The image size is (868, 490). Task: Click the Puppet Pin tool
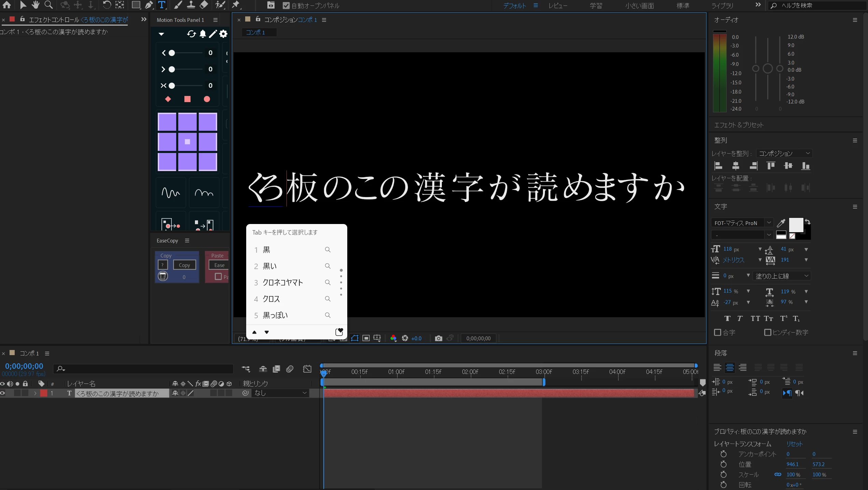pos(236,5)
